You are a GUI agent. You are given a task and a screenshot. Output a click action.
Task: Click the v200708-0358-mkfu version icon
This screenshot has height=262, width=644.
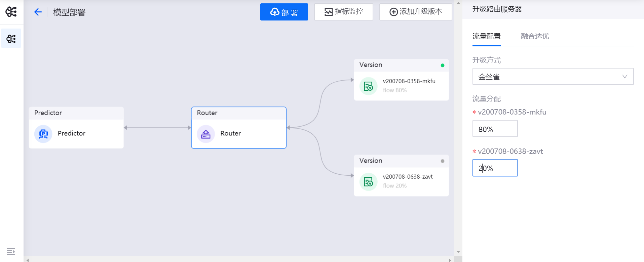[368, 86]
